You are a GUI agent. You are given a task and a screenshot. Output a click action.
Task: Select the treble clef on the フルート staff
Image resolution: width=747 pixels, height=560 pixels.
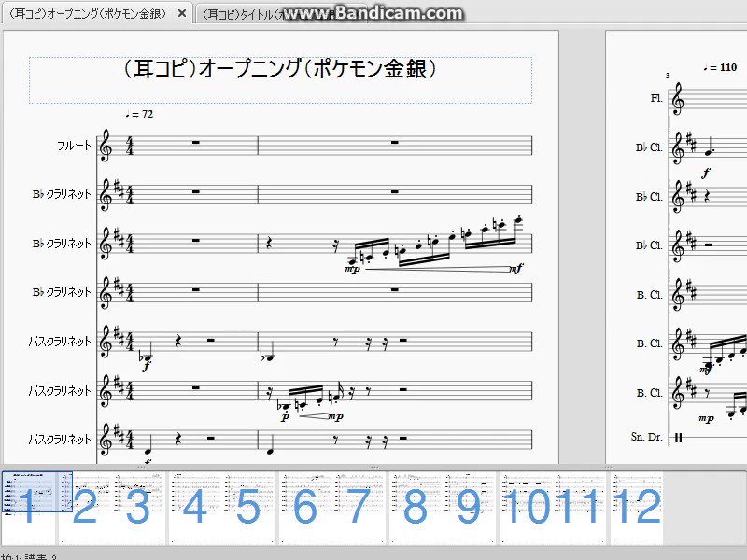pyautogui.click(x=106, y=146)
